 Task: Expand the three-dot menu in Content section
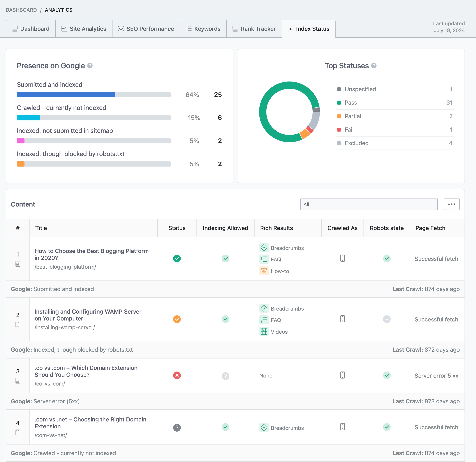451,204
